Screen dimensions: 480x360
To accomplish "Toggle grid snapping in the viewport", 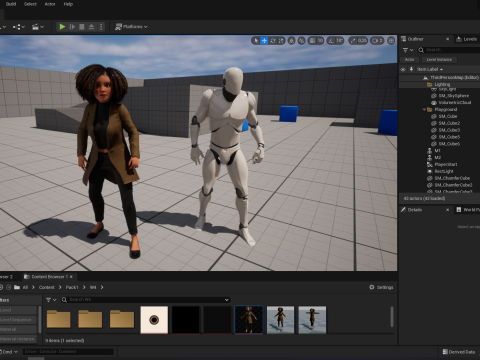I will tap(312, 41).
